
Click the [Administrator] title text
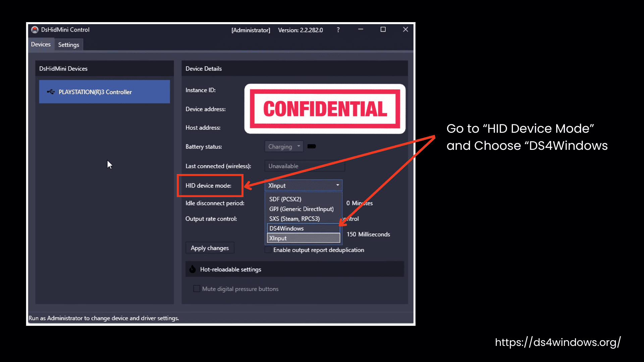tap(251, 30)
